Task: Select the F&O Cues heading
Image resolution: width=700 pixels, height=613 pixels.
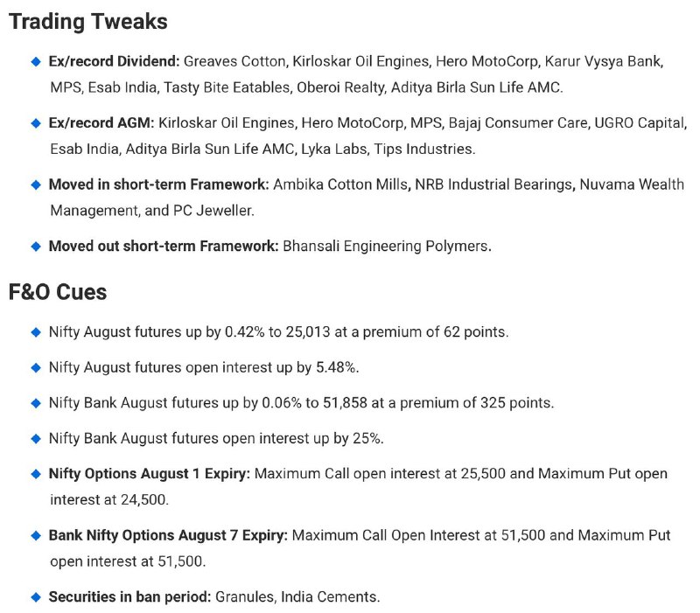Action: (58, 292)
